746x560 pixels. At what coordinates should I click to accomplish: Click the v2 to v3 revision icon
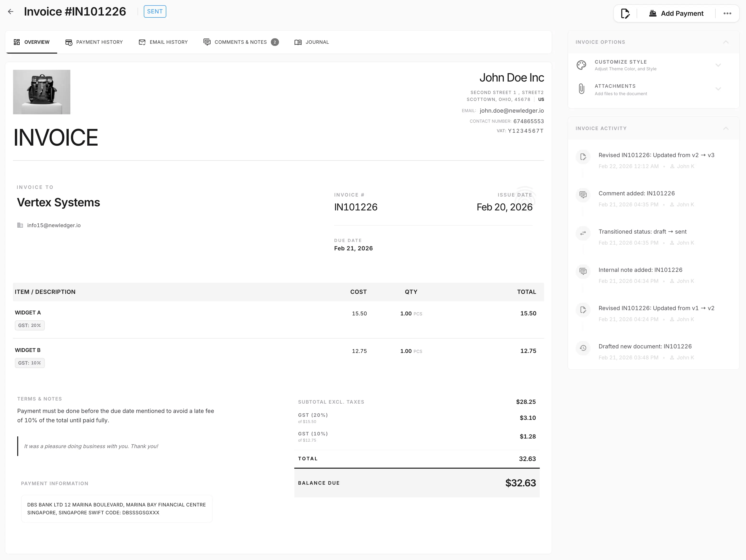click(583, 157)
